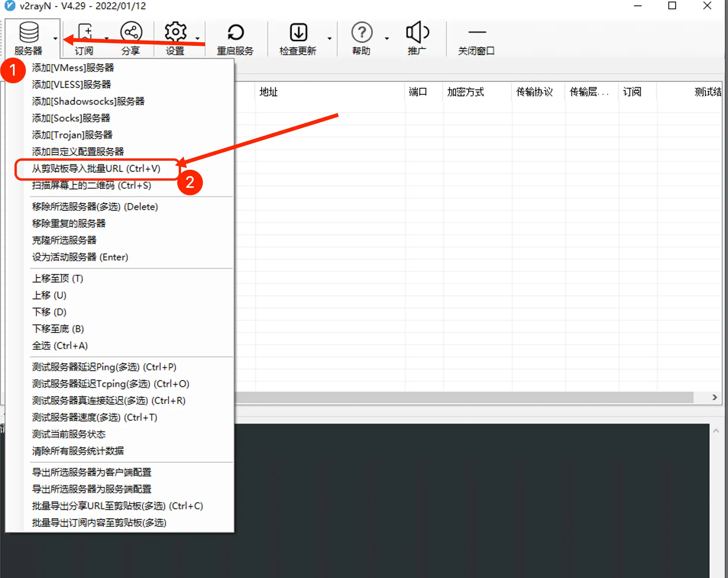Image resolution: width=728 pixels, height=578 pixels.
Task: Sort by the 加密方式 column header
Action: pos(477,92)
